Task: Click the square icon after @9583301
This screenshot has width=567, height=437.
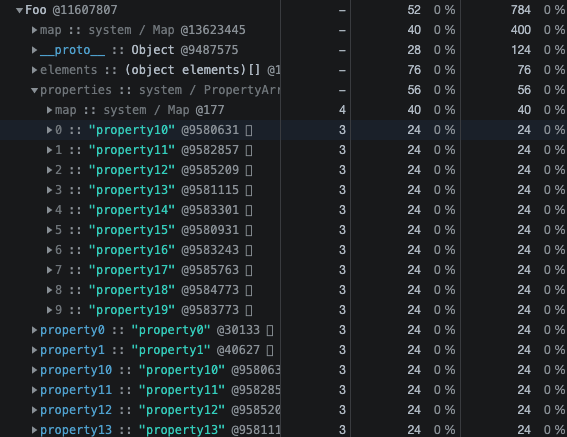Action: tap(249, 210)
